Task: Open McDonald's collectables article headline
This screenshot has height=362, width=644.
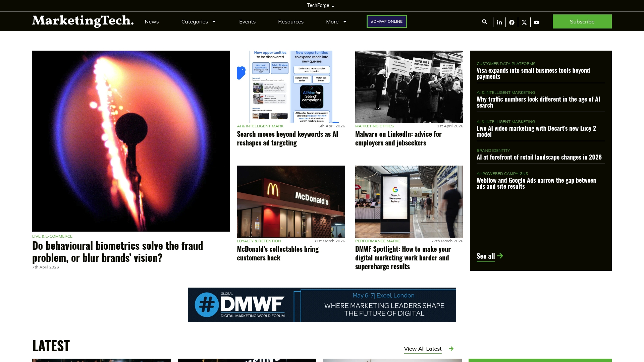Action: (x=278, y=253)
